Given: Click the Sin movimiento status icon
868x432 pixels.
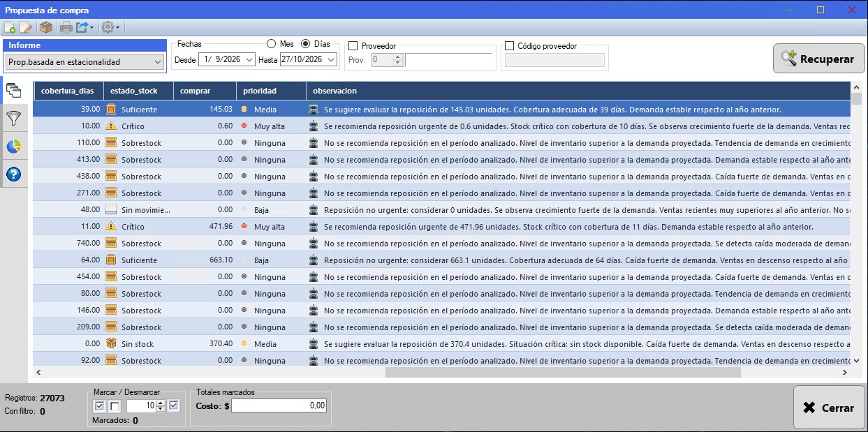Looking at the screenshot, I should coord(111,209).
